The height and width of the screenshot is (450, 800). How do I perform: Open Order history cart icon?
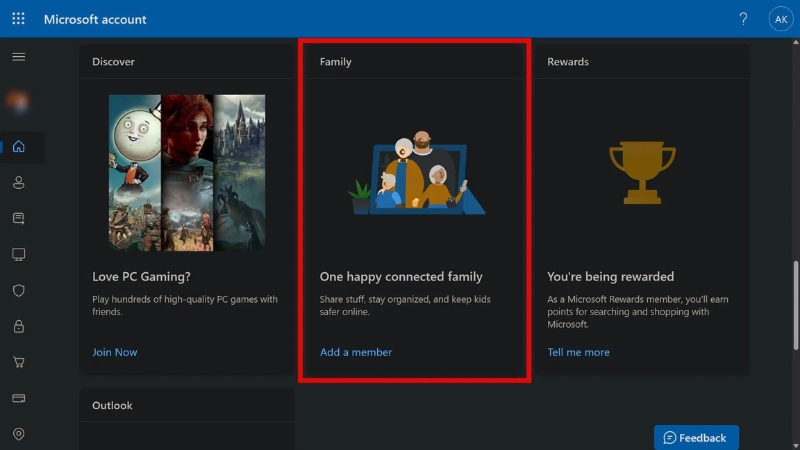pyautogui.click(x=19, y=362)
